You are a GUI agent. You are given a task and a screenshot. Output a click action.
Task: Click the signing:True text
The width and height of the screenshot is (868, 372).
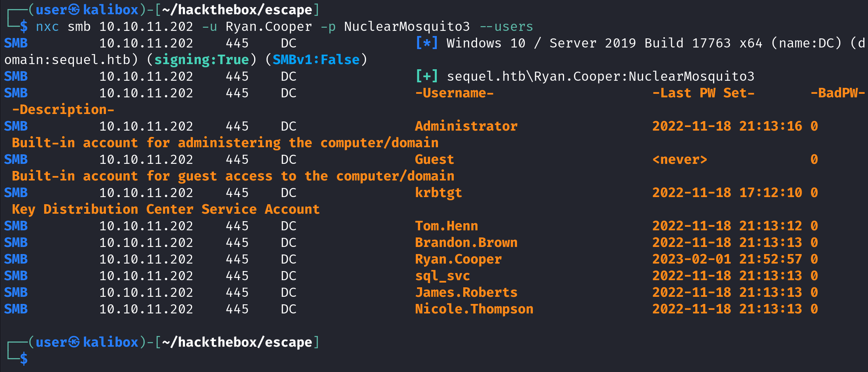[x=201, y=60]
